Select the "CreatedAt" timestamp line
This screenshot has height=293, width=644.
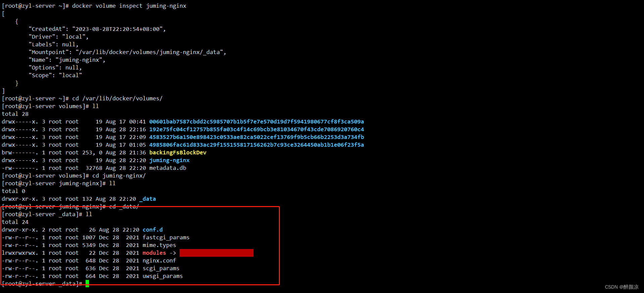(97, 29)
